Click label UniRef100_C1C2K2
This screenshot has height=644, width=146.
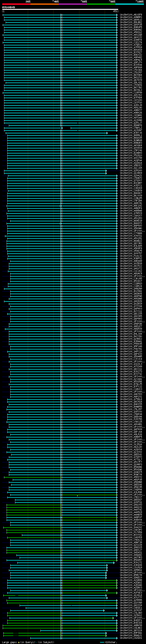(x=131, y=271)
